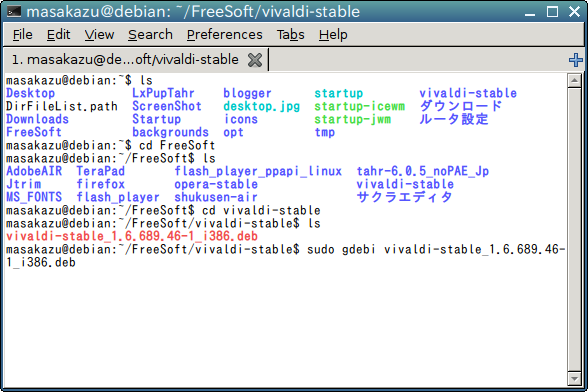Open the Preferences menu
Image resolution: width=588 pixels, height=392 pixels.
(224, 35)
